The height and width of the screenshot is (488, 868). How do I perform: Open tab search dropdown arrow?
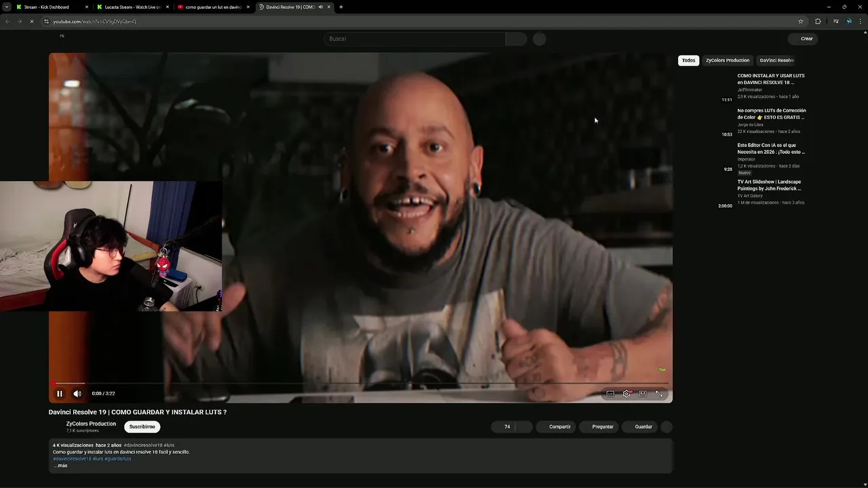coord(6,7)
